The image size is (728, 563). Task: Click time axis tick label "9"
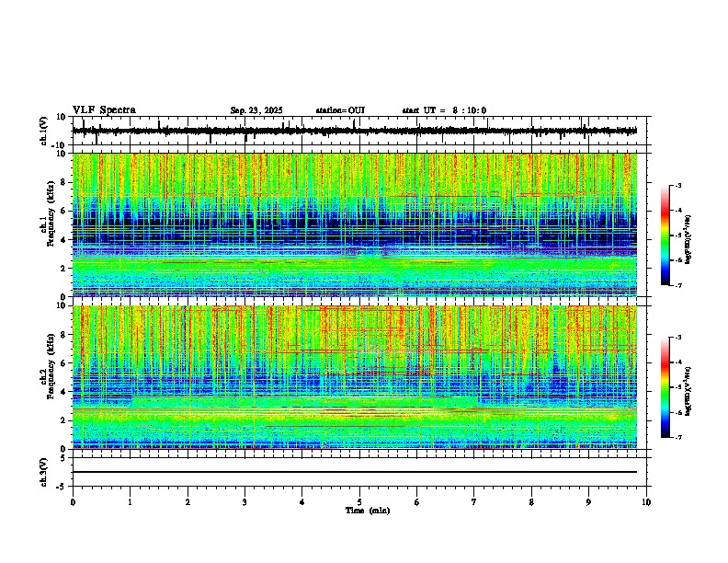pyautogui.click(x=588, y=502)
